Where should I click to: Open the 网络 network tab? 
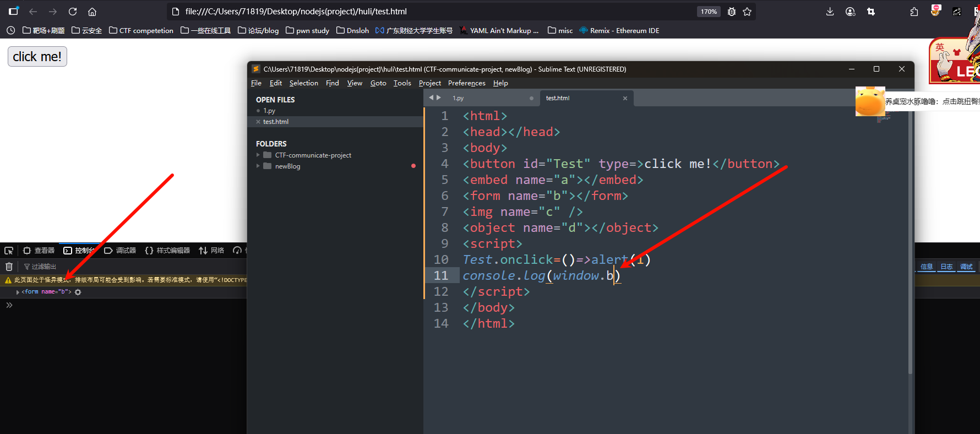point(211,251)
